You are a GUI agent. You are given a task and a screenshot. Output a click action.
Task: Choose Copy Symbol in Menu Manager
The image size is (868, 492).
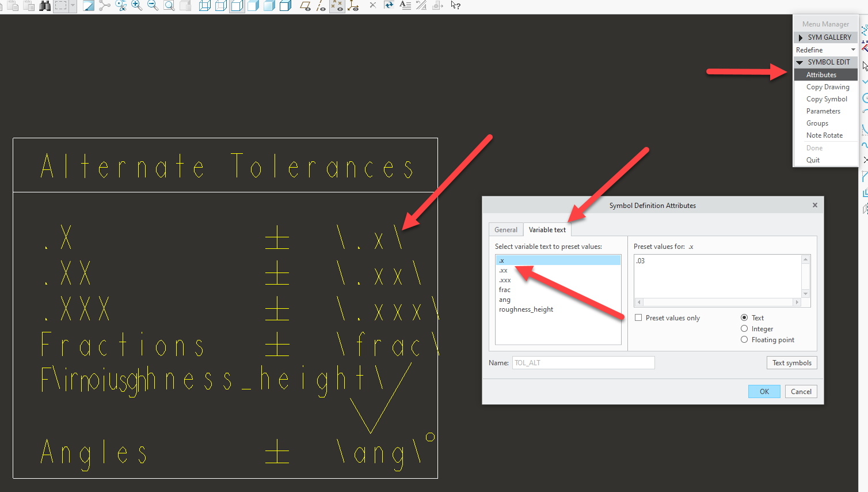click(x=827, y=99)
